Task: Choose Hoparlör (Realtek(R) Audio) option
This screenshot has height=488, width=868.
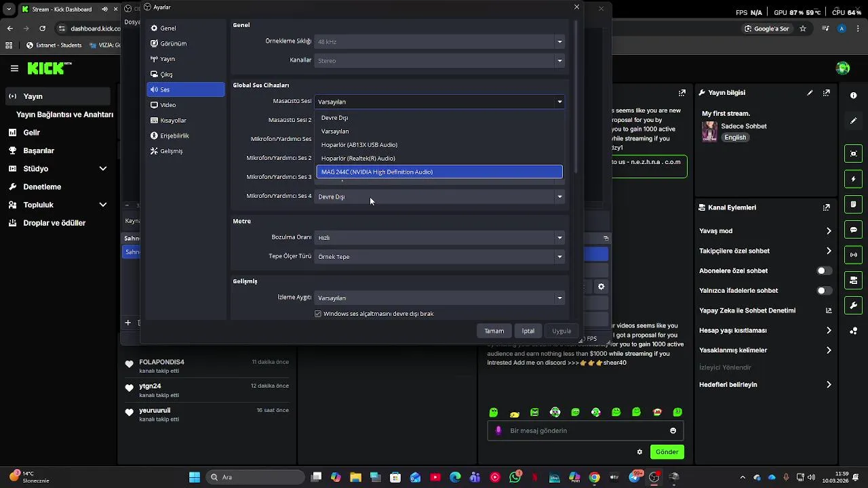Action: [439, 159]
